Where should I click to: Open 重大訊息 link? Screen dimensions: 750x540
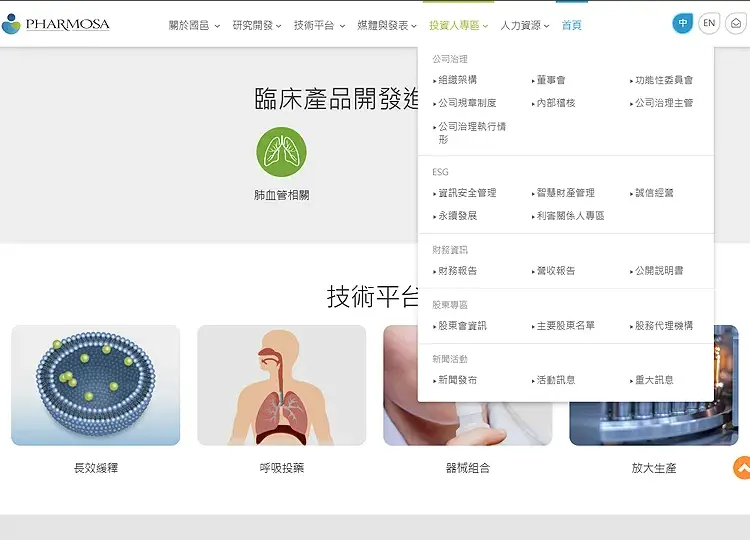pyautogui.click(x=654, y=380)
